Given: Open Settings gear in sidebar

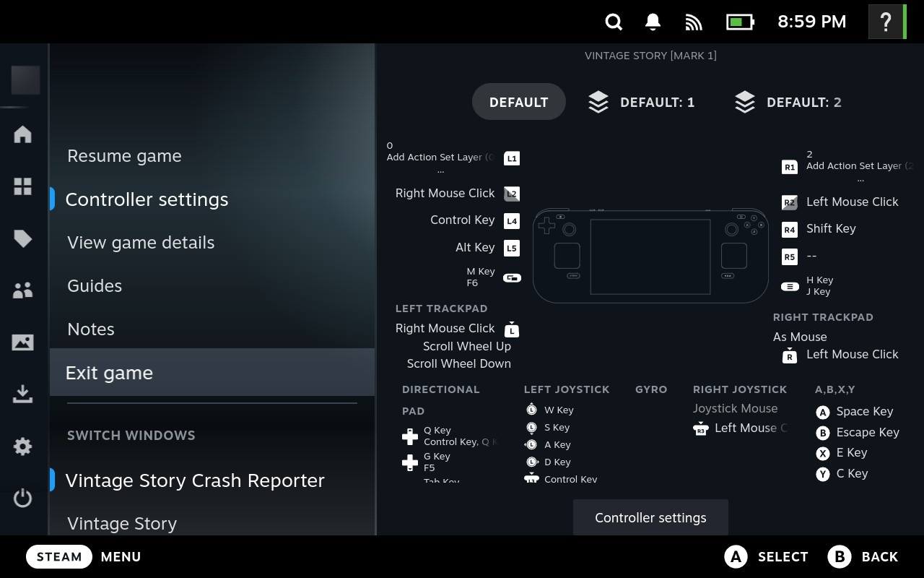Looking at the screenshot, I should tap(23, 447).
